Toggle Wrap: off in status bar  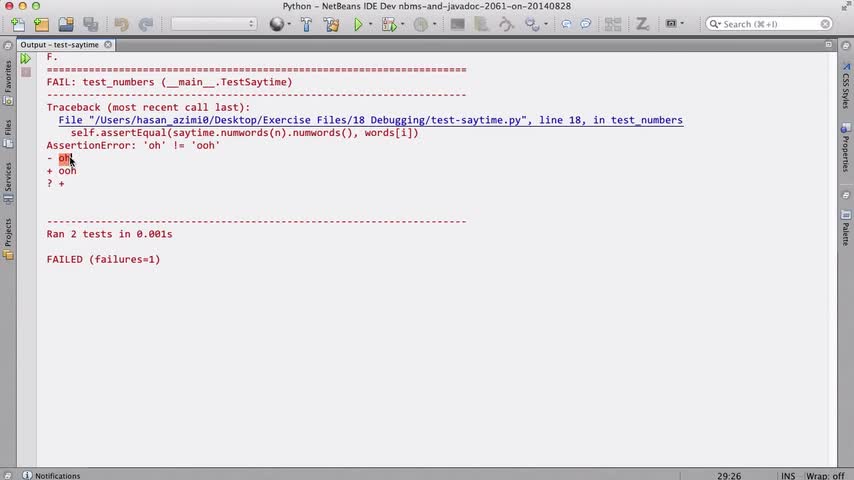tap(825, 476)
